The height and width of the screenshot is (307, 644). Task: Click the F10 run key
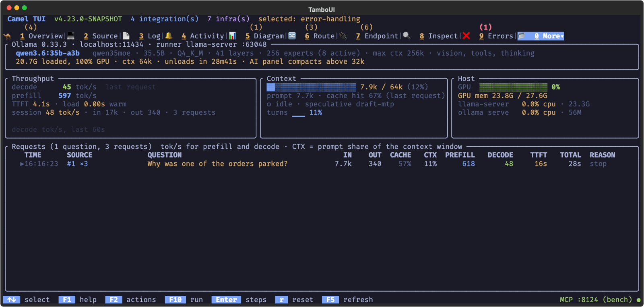pyautogui.click(x=175, y=300)
